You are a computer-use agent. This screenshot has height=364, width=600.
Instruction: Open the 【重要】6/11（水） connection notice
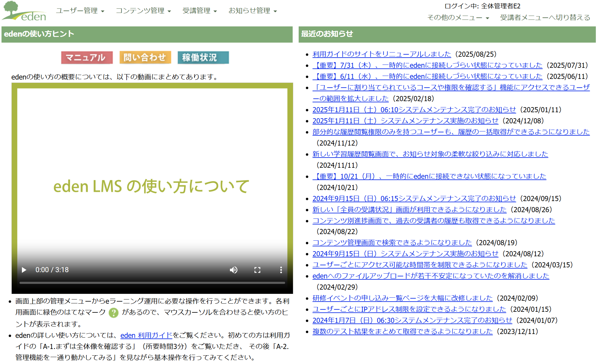pos(427,77)
